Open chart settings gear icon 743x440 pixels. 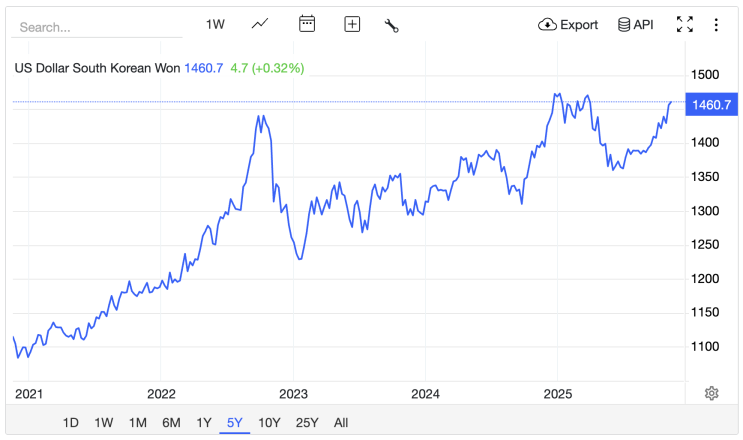[711, 393]
